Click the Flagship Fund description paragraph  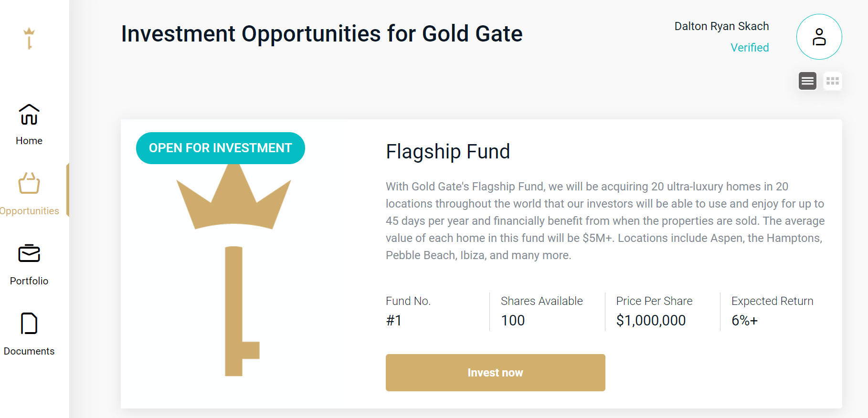(x=605, y=220)
